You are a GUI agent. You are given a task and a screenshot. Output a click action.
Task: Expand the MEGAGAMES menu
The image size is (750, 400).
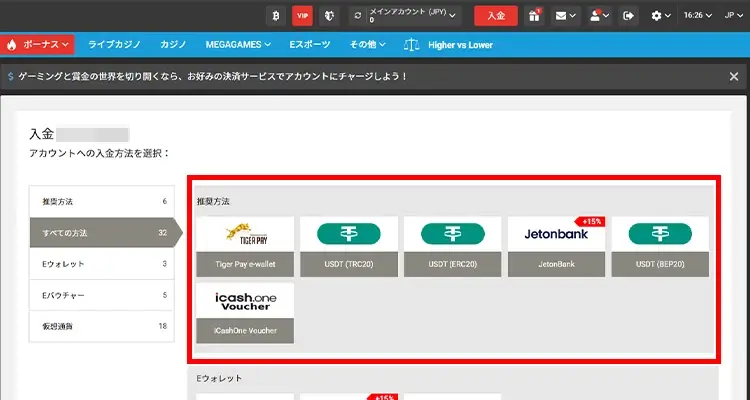[238, 44]
